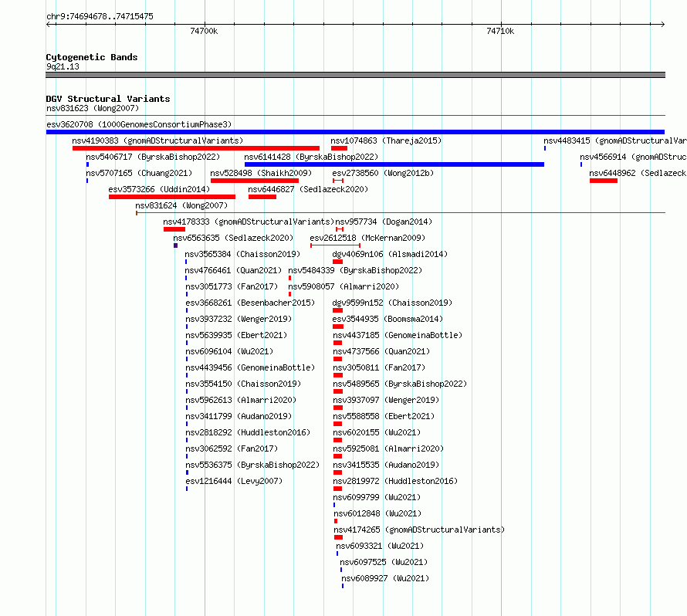Open nsv2818292 (Huddleston2016) label

tap(248, 432)
